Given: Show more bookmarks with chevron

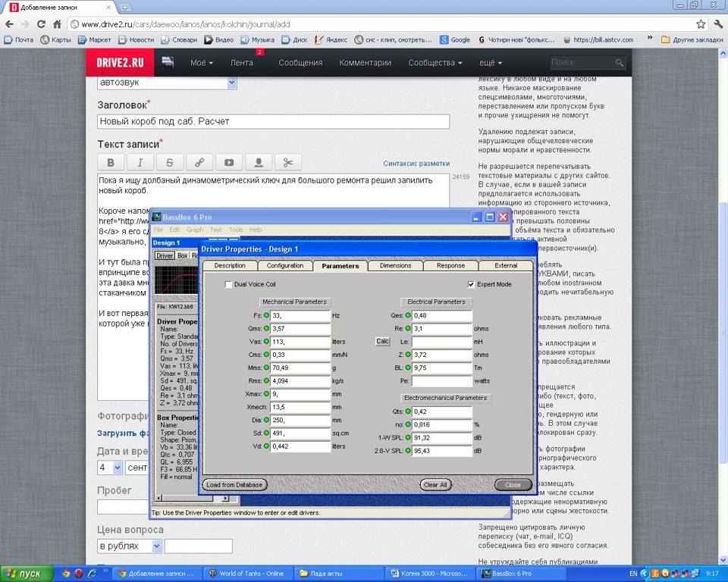Looking at the screenshot, I should tap(650, 38).
